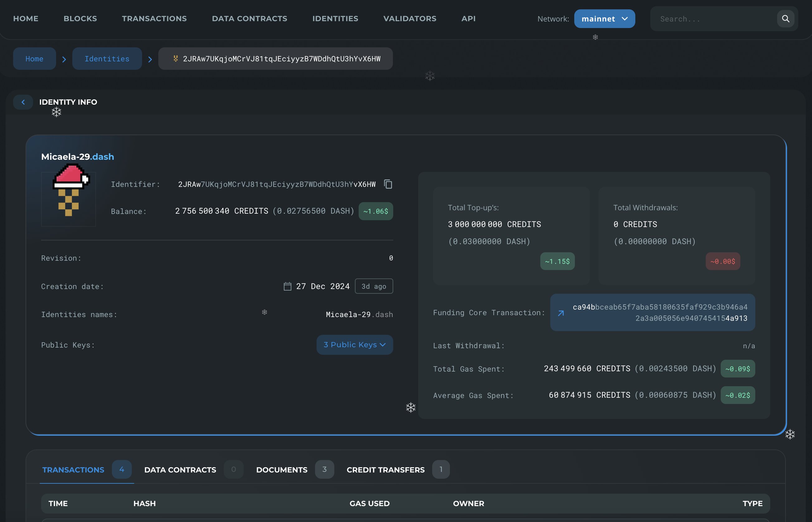Go to the Blocks page
Viewport: 812px width, 522px height.
80,19
